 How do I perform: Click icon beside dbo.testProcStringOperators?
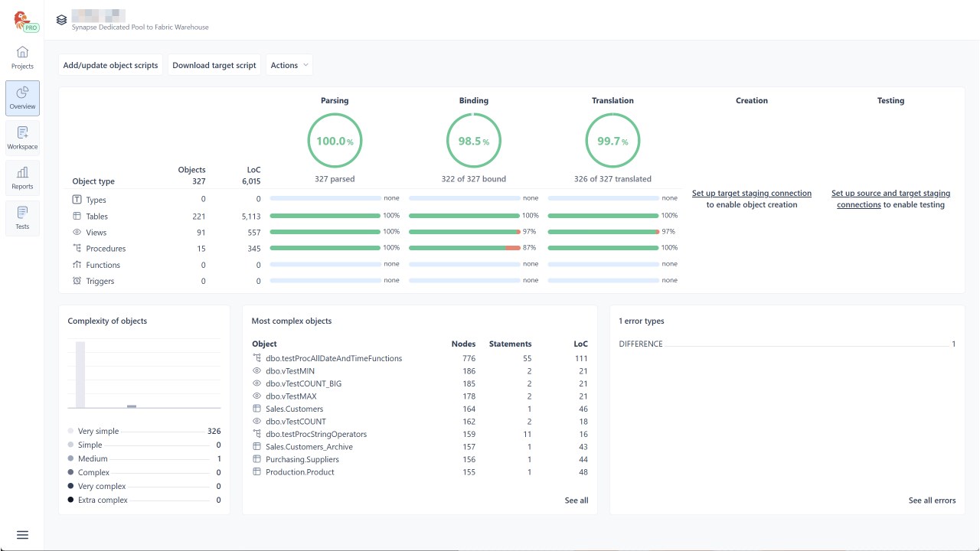[256, 434]
